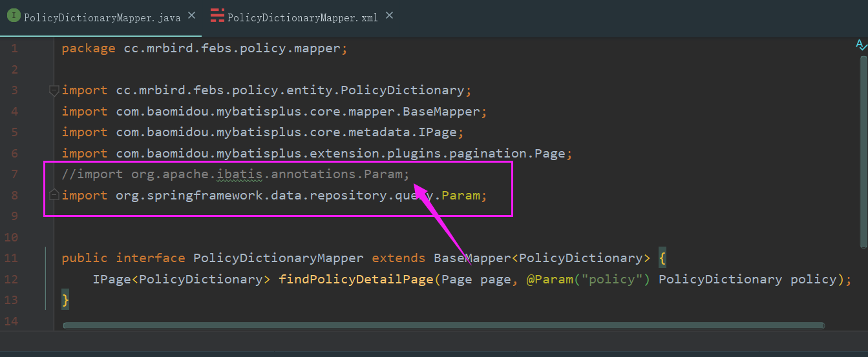Click the "policy" string literal
This screenshot has width=868, height=357.
(x=611, y=280)
